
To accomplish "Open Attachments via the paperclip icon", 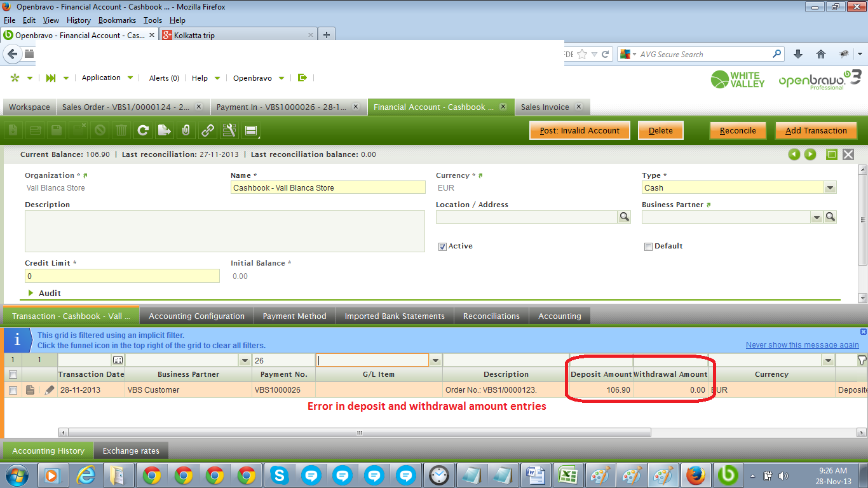I will click(186, 130).
